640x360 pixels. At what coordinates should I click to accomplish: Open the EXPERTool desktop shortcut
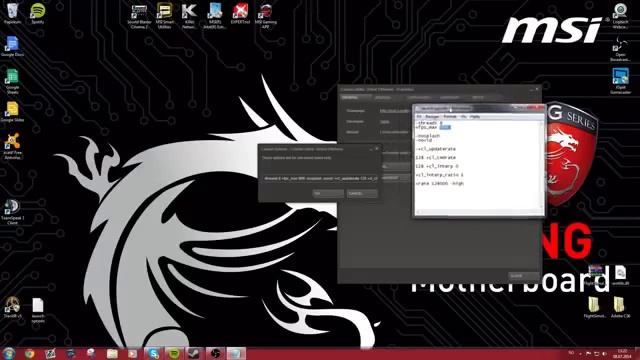240,13
